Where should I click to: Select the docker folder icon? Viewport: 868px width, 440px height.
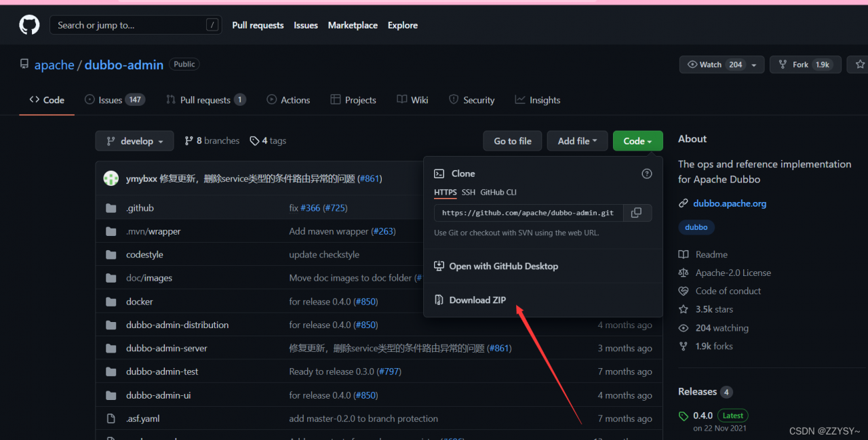[111, 302]
